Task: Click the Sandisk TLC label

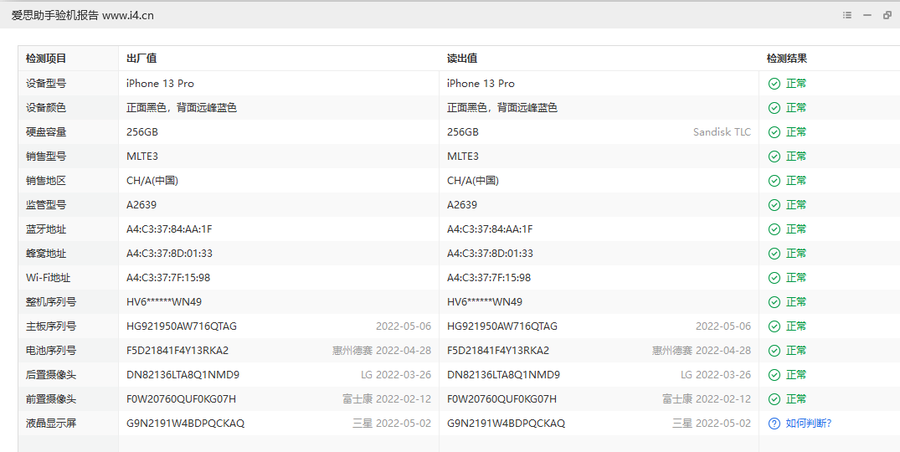Action: tap(722, 132)
